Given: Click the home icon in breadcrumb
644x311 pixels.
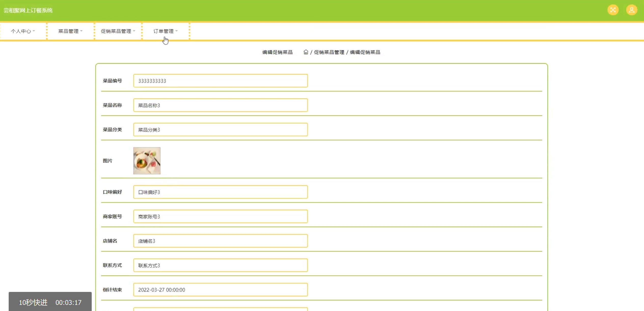Looking at the screenshot, I should click(x=306, y=52).
